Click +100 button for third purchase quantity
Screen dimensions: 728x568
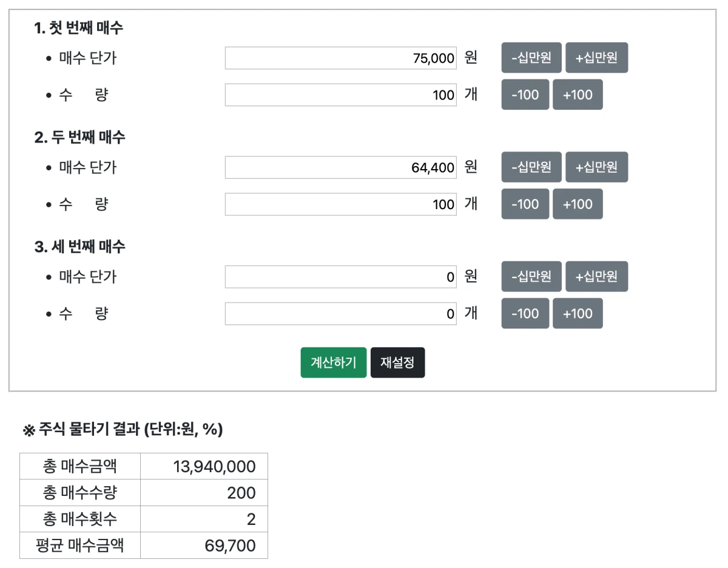coord(578,313)
